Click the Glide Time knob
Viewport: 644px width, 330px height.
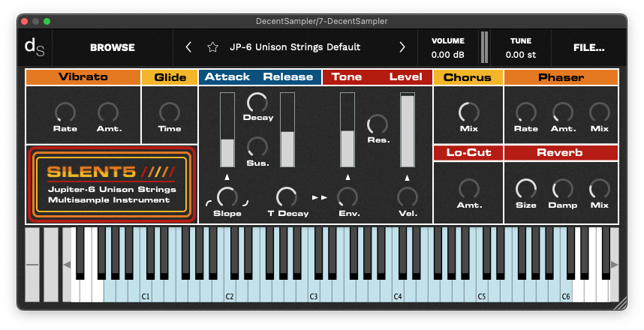[x=170, y=112]
